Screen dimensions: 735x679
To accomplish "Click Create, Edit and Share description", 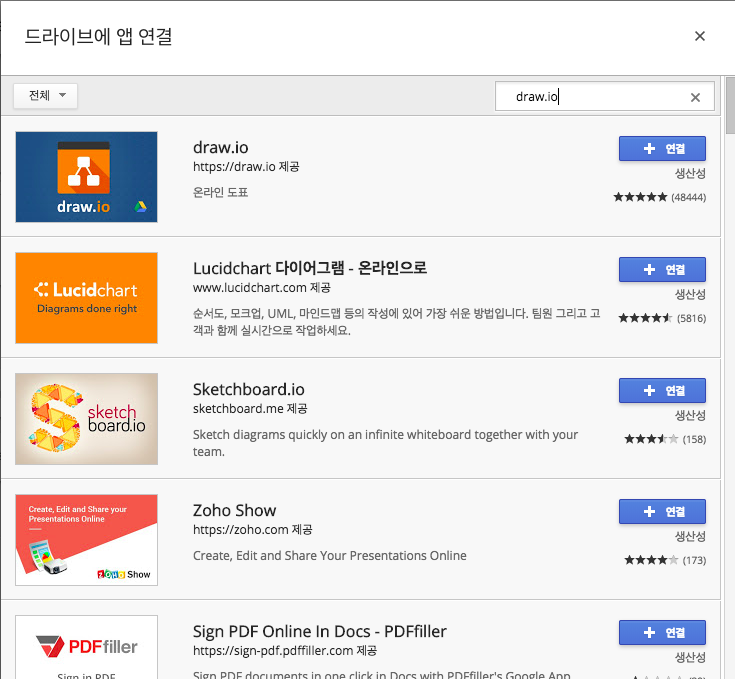I will [330, 556].
